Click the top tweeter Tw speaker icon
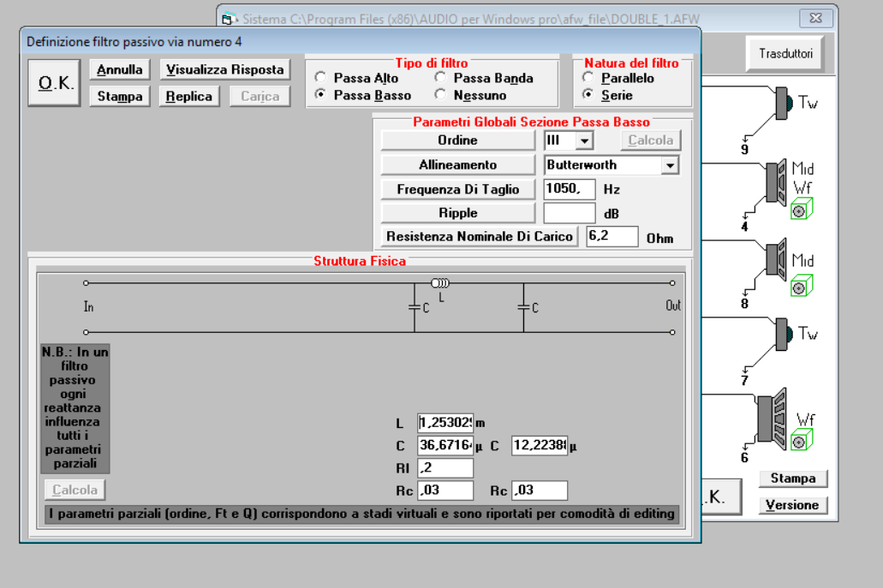 coord(784,104)
